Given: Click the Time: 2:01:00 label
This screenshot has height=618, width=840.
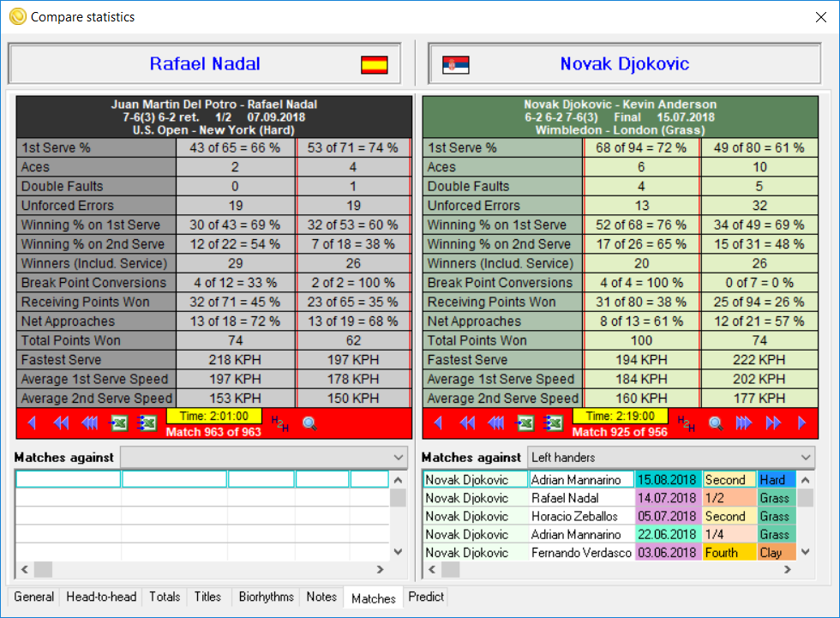Looking at the screenshot, I should 213,416.
